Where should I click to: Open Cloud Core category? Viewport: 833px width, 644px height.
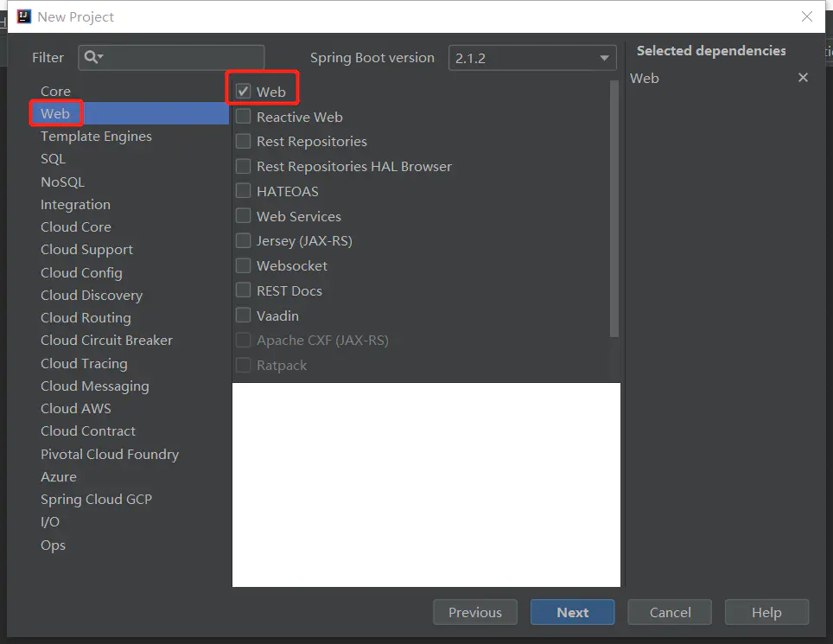coord(76,226)
